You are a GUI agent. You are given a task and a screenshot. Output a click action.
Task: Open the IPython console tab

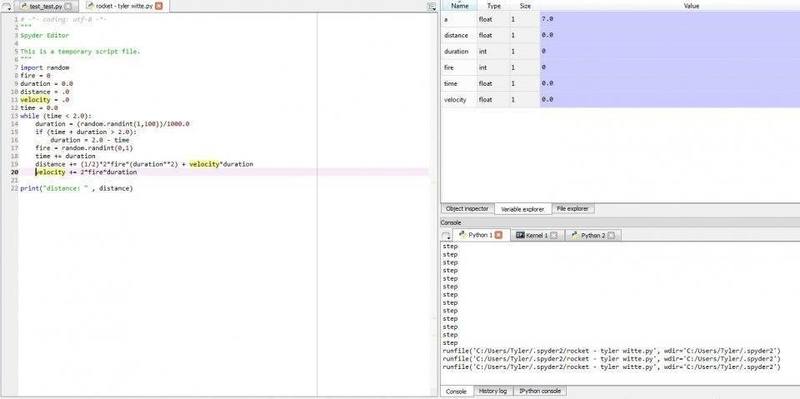pos(540,391)
